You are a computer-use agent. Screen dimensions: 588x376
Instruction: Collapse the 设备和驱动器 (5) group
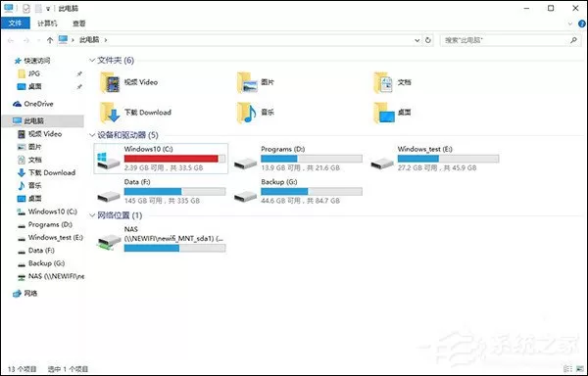tap(92, 135)
